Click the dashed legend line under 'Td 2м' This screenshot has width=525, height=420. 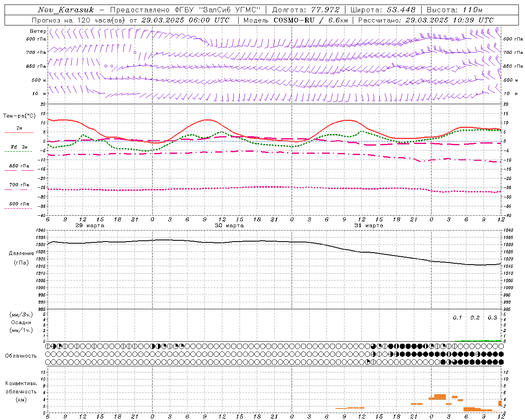[18, 151]
